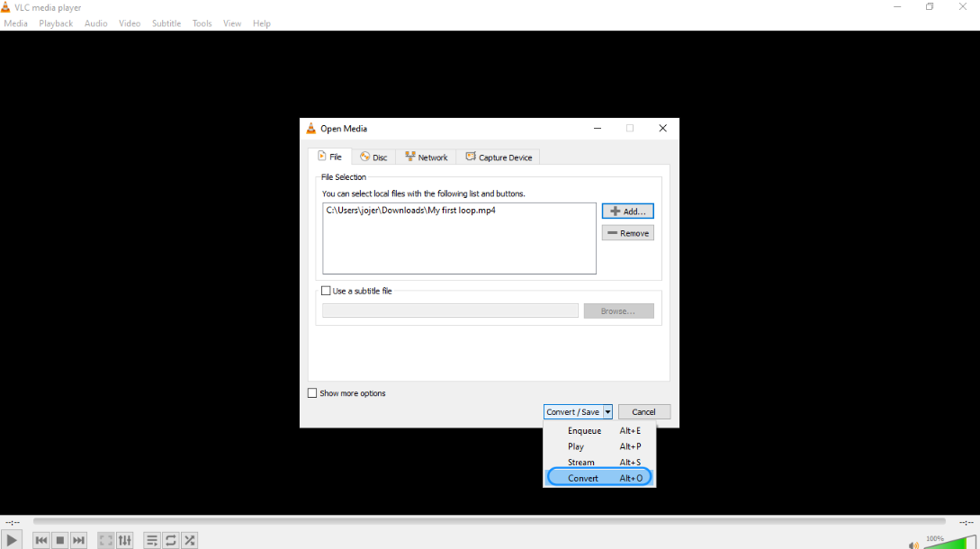980x549 pixels.
Task: Open the Video menu
Action: point(130,23)
